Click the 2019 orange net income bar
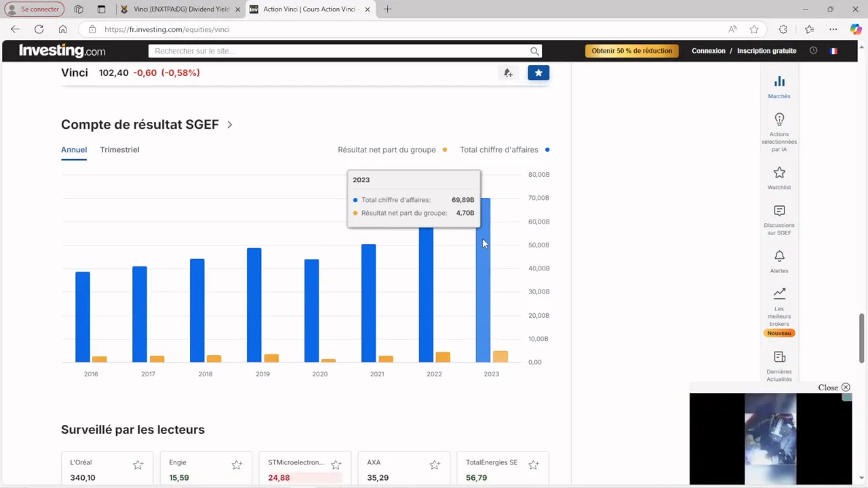Viewport: 868px width, 488px height. [271, 358]
